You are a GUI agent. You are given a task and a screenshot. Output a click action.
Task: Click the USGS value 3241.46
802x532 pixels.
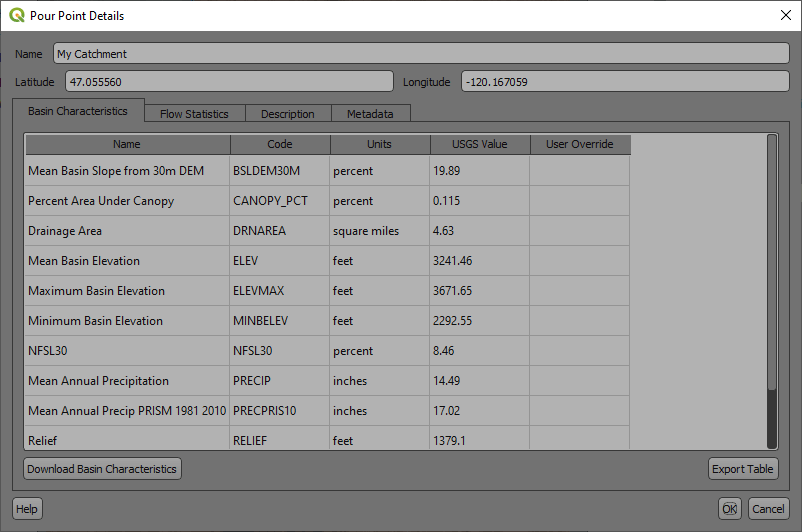[479, 261]
